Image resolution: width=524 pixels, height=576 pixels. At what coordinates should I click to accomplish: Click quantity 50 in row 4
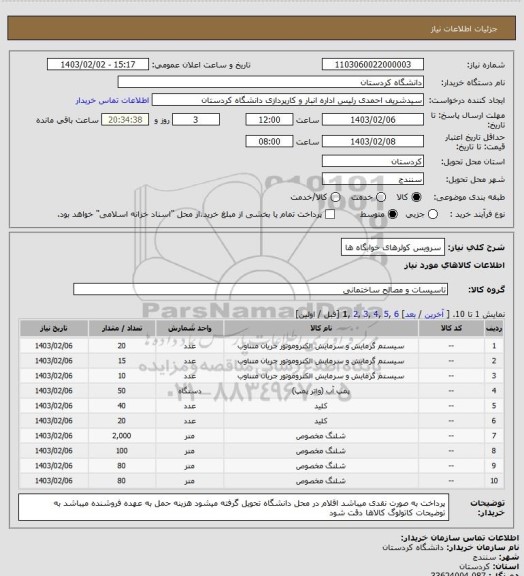coord(122,391)
